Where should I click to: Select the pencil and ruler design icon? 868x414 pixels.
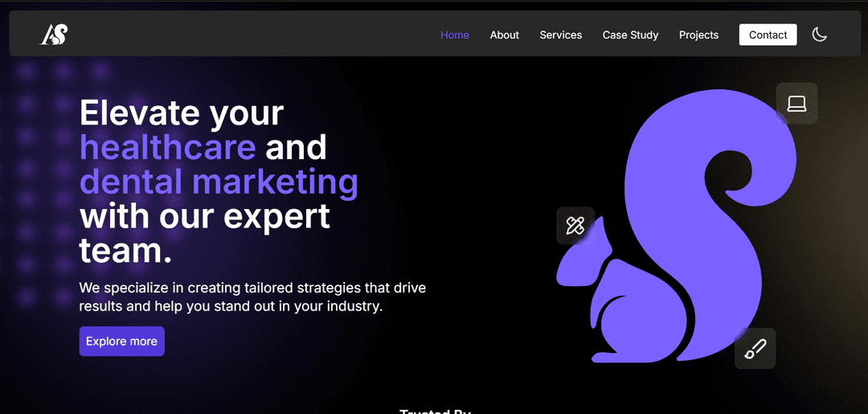[575, 226]
